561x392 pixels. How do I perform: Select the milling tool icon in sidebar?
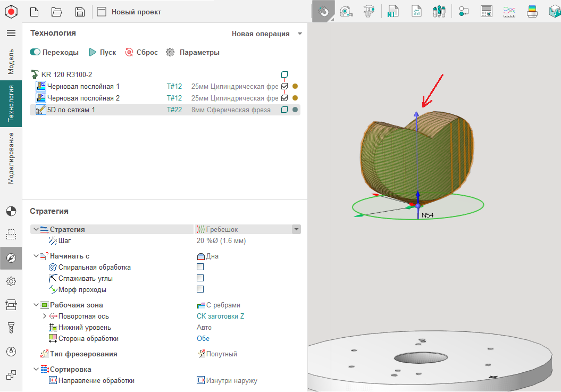pyautogui.click(x=11, y=327)
